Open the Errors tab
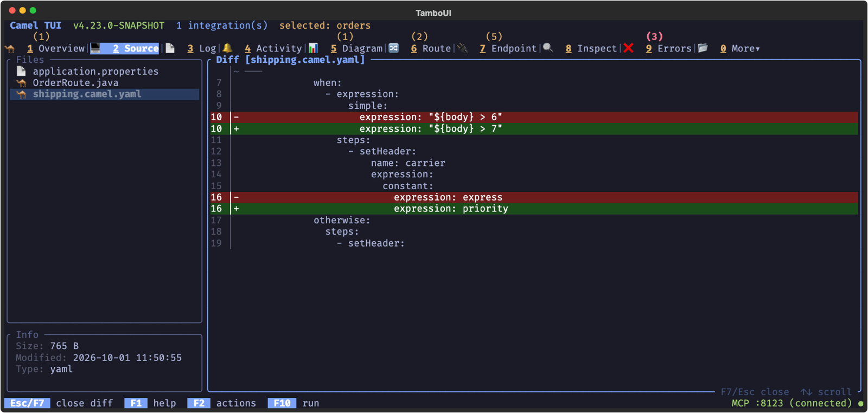 668,49
